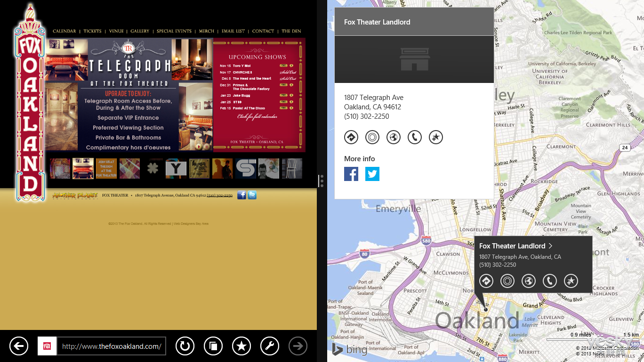This screenshot has height=362, width=644.
Task: Click the Fox Oakland marquee logo
Action: [x=30, y=104]
